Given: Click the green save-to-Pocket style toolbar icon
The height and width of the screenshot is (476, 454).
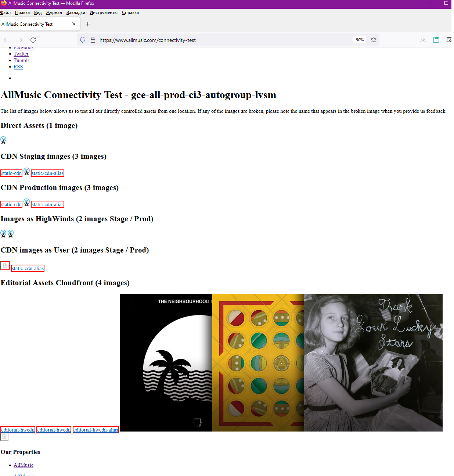Looking at the screenshot, I should tap(436, 40).
